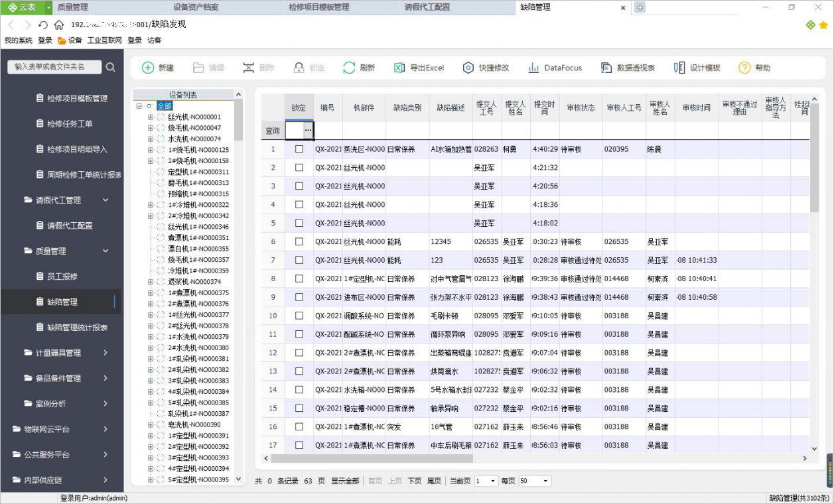Tick the lock checkbox in row 8
The image size is (834, 504).
(299, 279)
